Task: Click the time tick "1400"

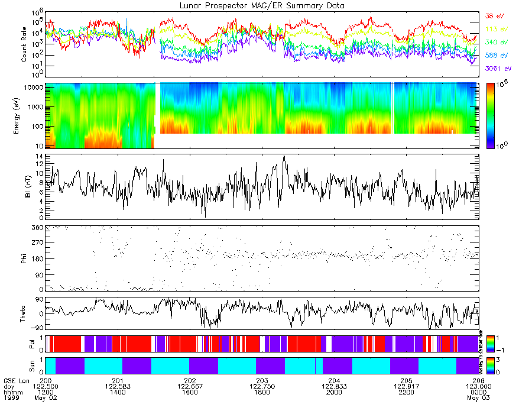Action: (118, 392)
